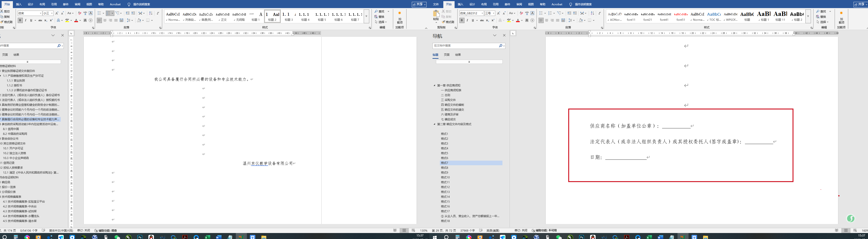Click enclosed character icon in right window
This screenshot has height=239, width=868.
pos(532,20)
